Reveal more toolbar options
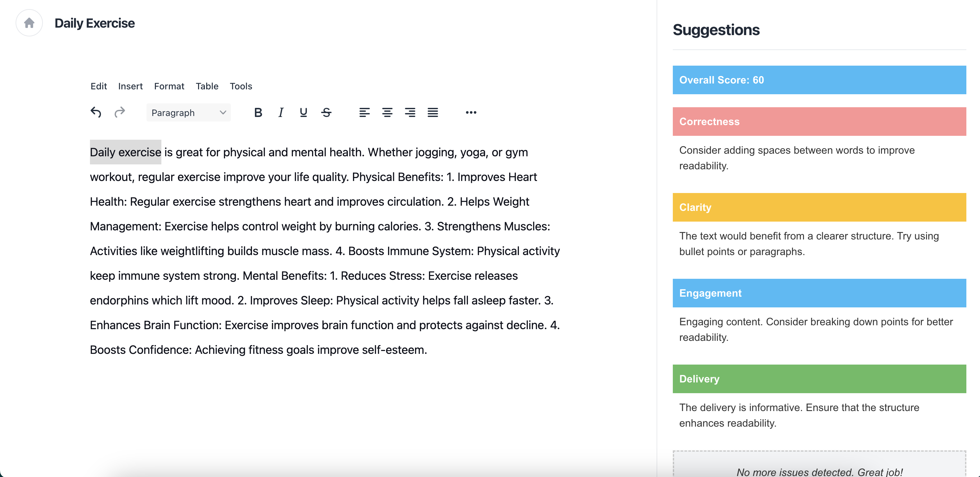This screenshot has height=477, width=980. [x=471, y=112]
